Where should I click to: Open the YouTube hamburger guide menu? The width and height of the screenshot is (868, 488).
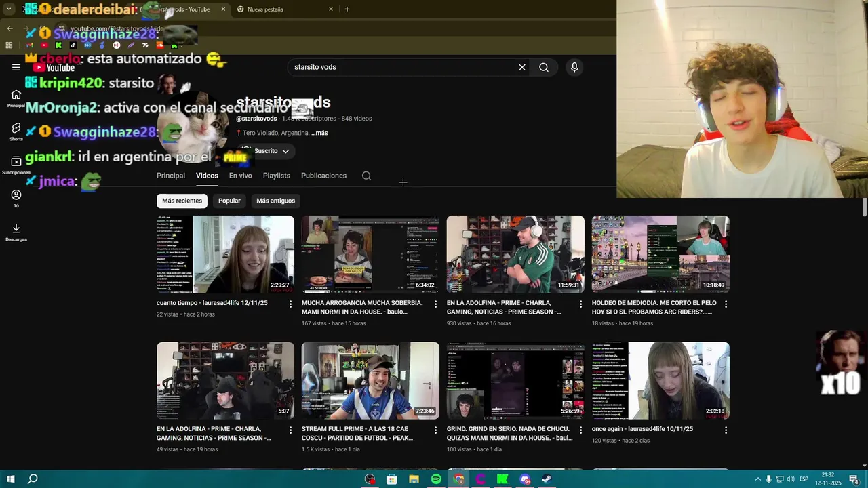(16, 67)
